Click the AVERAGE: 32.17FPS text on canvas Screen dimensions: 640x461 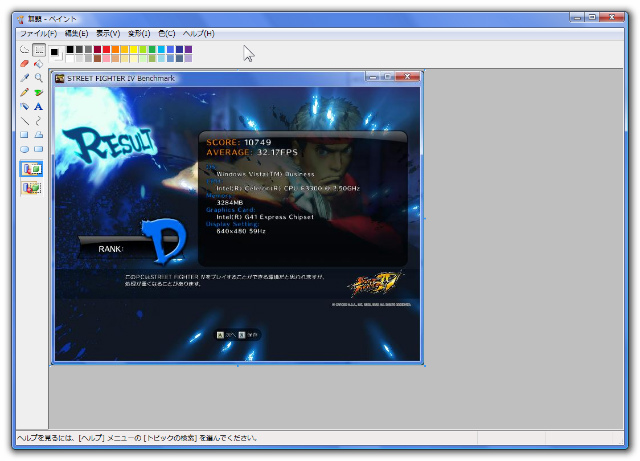pyautogui.click(x=252, y=152)
